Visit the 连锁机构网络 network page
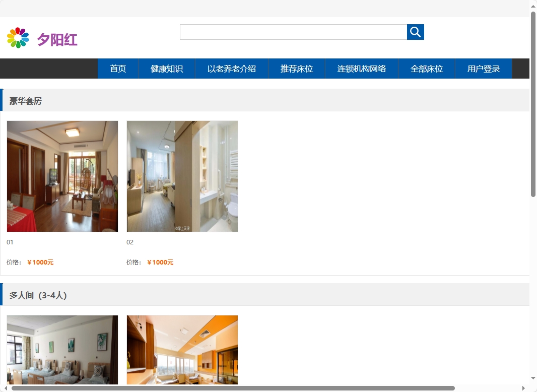The image size is (537, 392). point(362,69)
